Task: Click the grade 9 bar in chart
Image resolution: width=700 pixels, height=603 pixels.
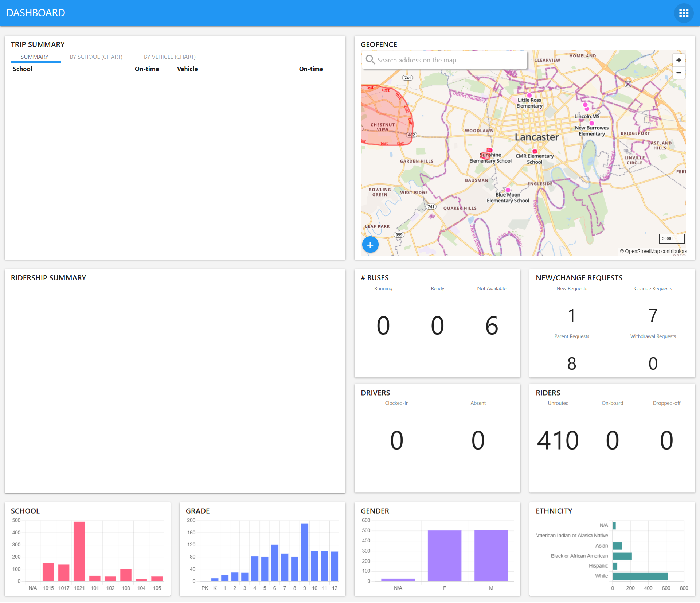Action: (x=305, y=552)
